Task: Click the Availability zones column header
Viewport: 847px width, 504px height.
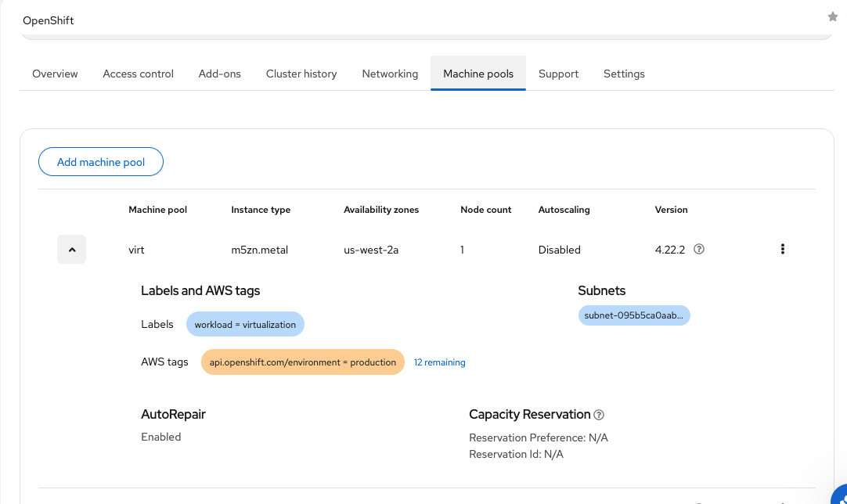Action: [x=381, y=210]
